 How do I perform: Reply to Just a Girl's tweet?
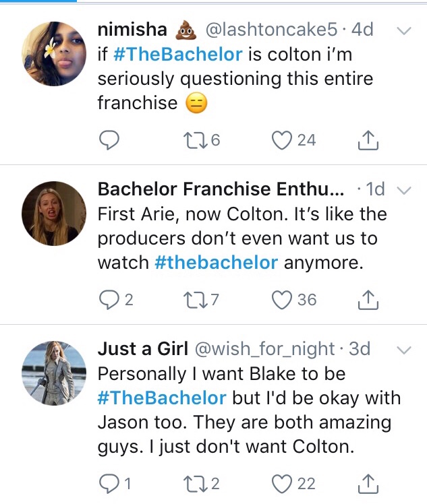(109, 483)
